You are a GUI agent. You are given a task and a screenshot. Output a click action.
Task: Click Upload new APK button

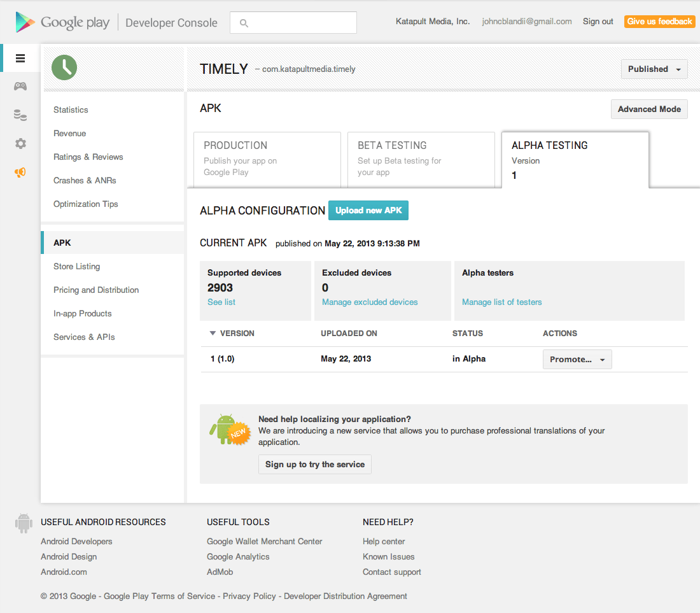point(368,210)
